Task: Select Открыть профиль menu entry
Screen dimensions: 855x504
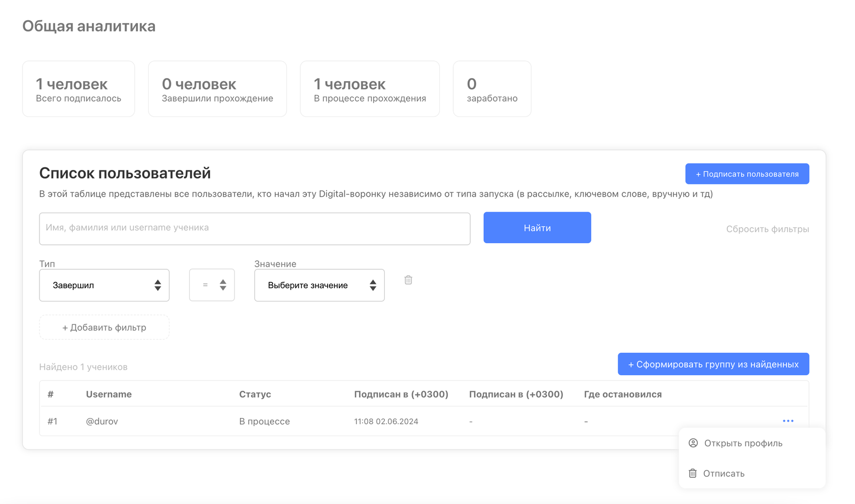Action: 752,443
